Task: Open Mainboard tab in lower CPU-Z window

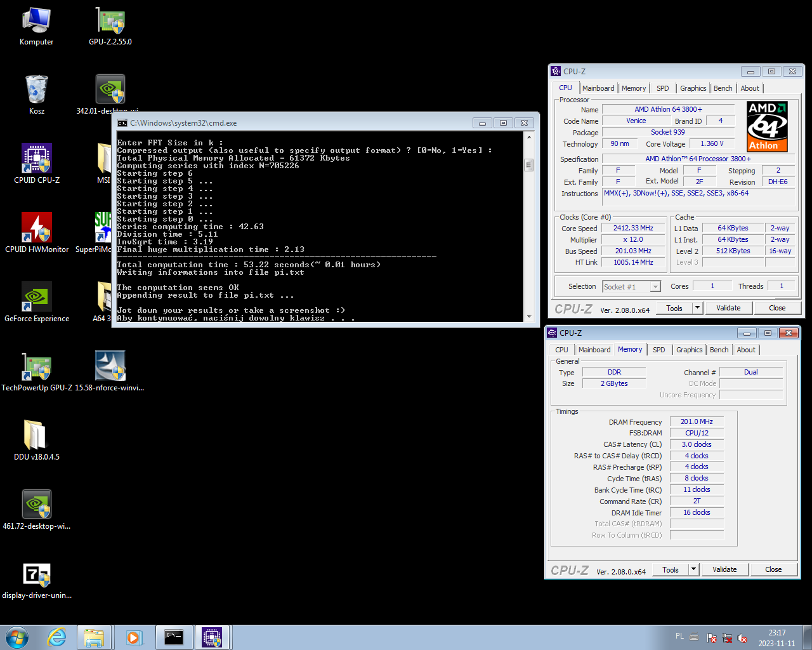Action: coord(594,350)
